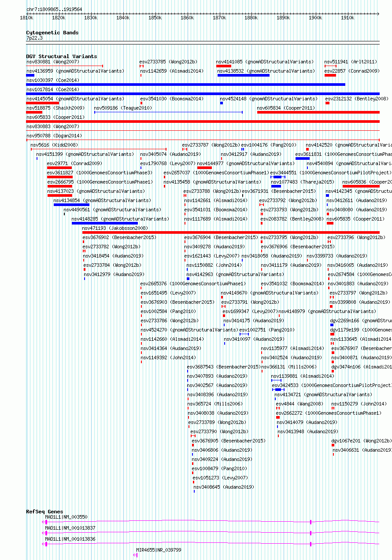Open variant nsv1017814 (Coe2014) label

[x=53, y=89]
